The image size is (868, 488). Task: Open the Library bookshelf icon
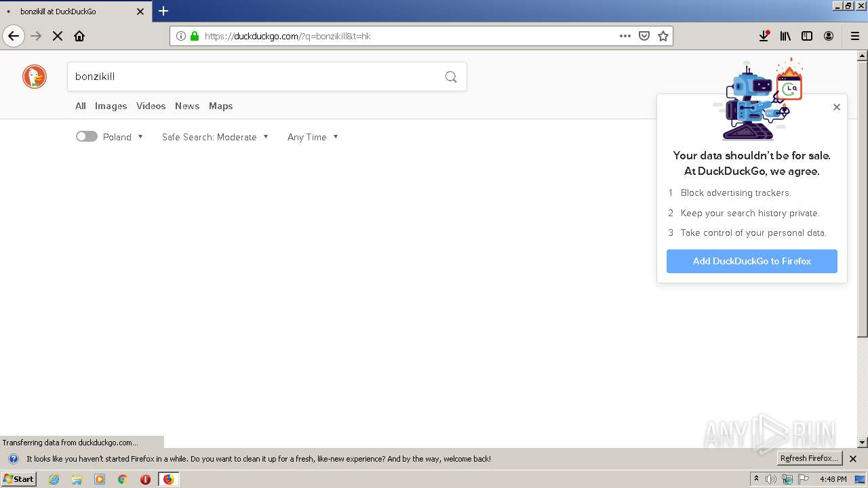point(785,36)
